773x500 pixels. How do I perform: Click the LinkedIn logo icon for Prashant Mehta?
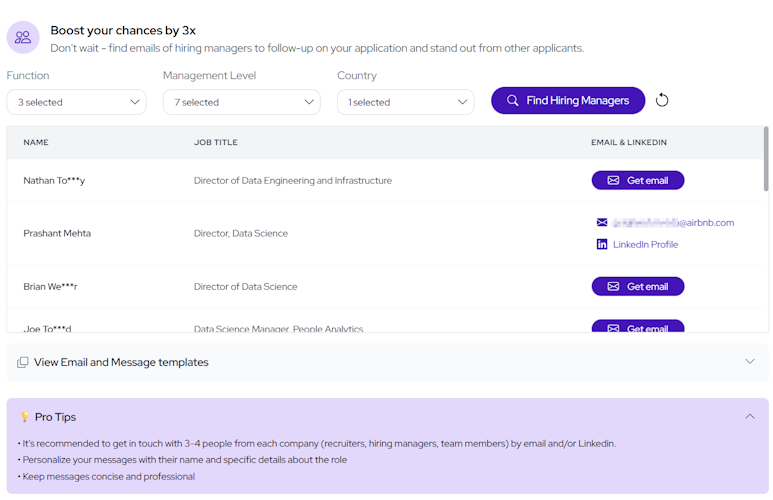click(x=602, y=244)
